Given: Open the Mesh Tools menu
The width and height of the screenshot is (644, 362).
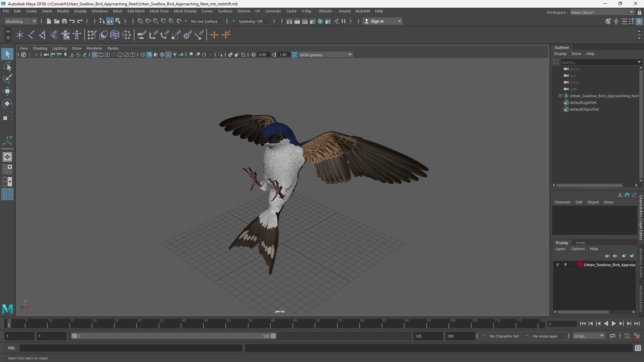Looking at the screenshot, I should [159, 11].
